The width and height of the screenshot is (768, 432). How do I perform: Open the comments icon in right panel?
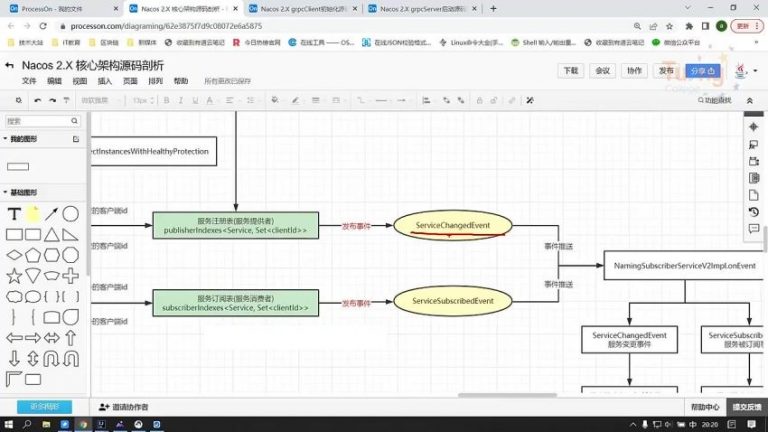(x=754, y=229)
